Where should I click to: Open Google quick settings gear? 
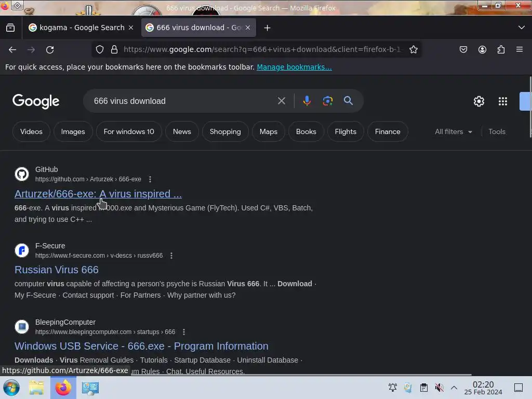click(478, 101)
